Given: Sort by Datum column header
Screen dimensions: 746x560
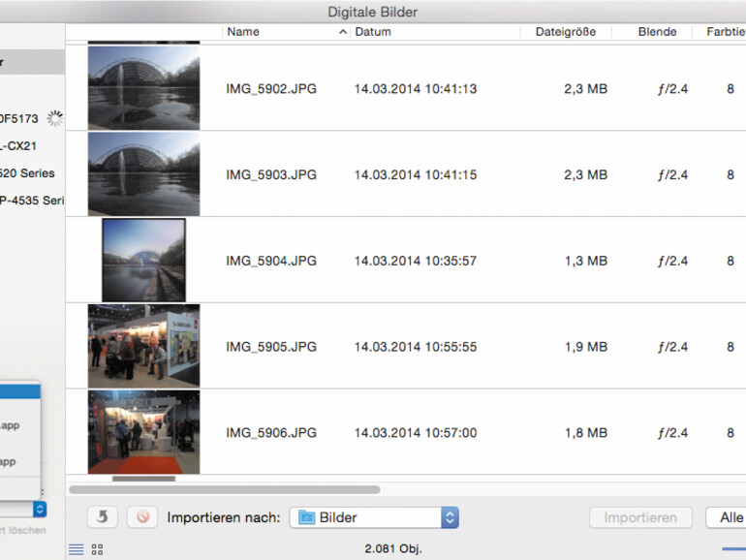Looking at the screenshot, I should pos(373,32).
